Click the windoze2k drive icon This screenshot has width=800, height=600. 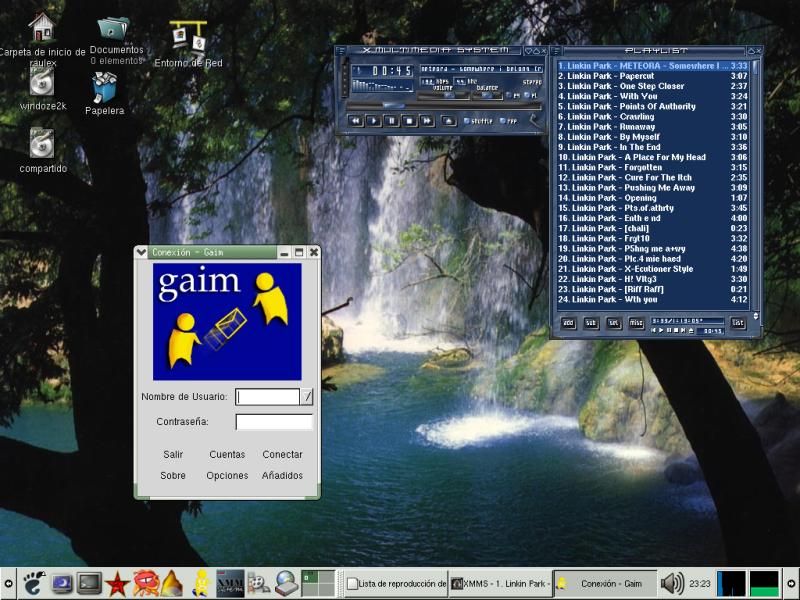click(42, 83)
